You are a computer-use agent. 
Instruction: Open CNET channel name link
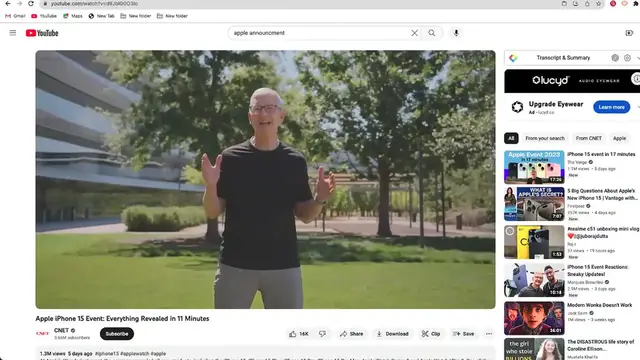click(61, 330)
